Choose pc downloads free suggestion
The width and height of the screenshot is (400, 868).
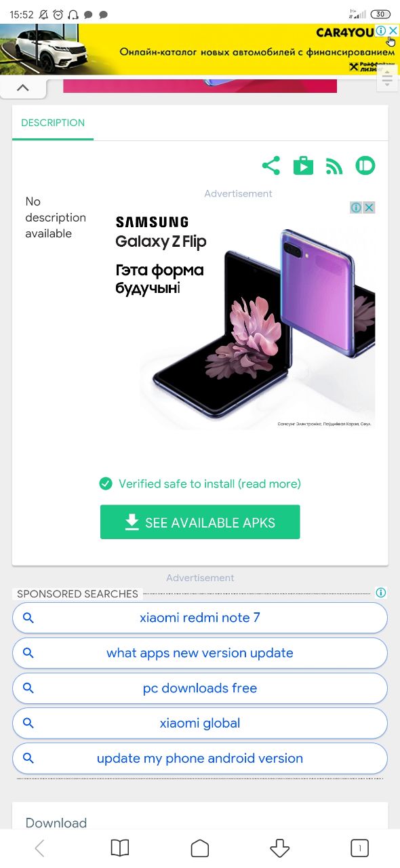[x=200, y=688]
